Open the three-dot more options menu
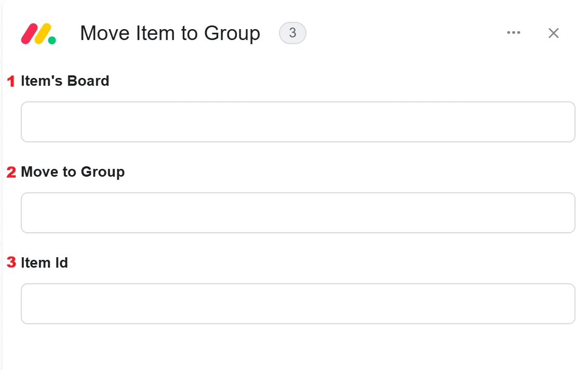Viewport: 588px width, 370px height. 513,33
